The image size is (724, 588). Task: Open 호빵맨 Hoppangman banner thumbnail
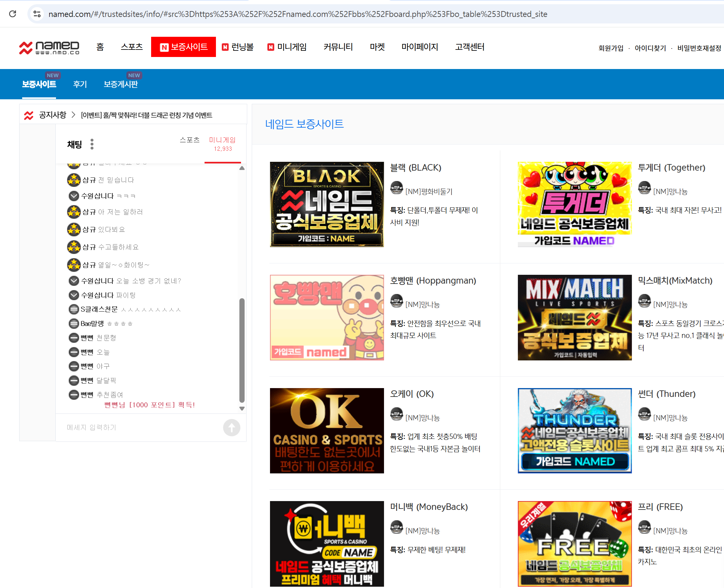tap(327, 318)
